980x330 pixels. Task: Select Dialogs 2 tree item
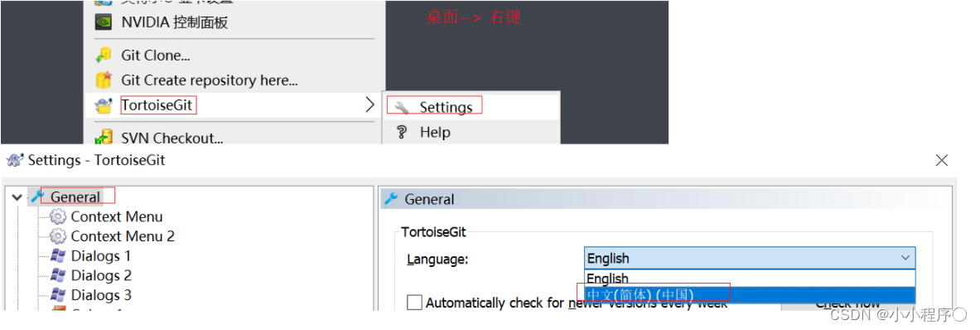(101, 275)
